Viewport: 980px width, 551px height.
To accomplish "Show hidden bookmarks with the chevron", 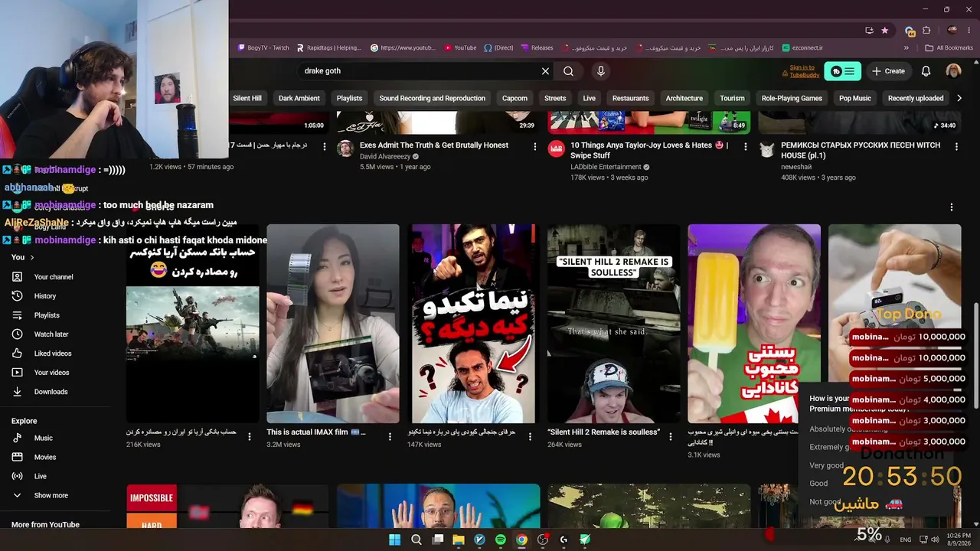I will 906,47.
